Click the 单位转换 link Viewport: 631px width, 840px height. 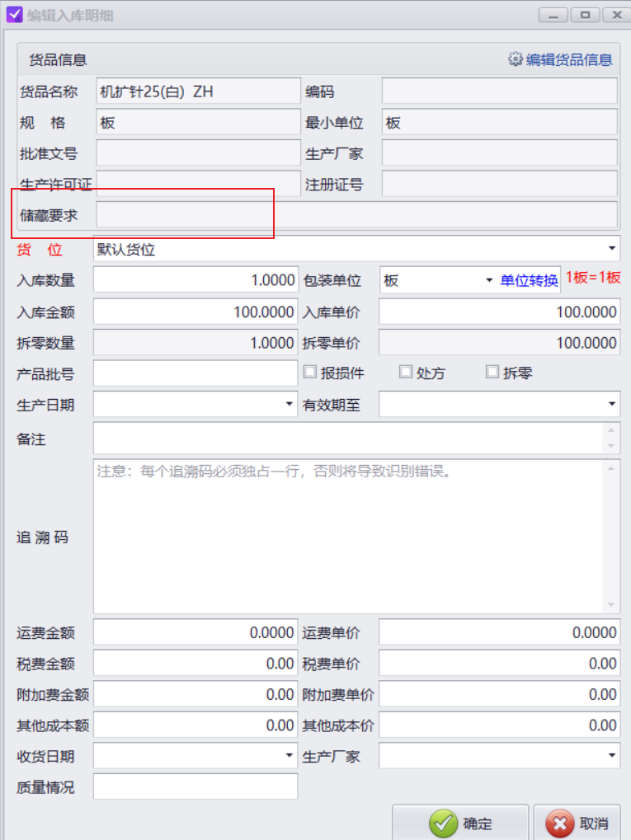point(530,280)
